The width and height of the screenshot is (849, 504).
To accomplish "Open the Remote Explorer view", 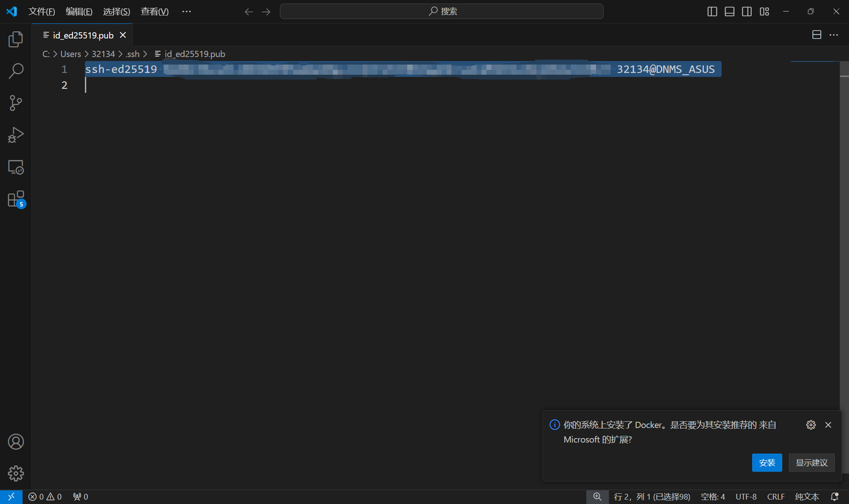I will click(x=15, y=167).
